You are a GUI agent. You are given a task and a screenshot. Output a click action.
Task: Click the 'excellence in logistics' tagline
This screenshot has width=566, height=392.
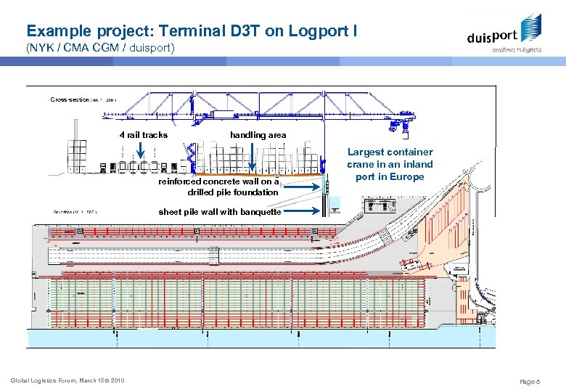(x=517, y=50)
